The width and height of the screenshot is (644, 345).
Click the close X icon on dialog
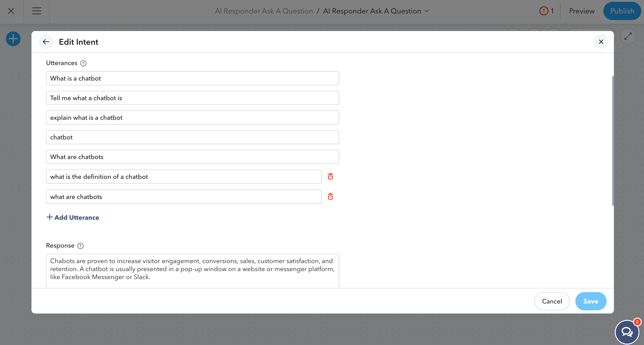tap(600, 42)
